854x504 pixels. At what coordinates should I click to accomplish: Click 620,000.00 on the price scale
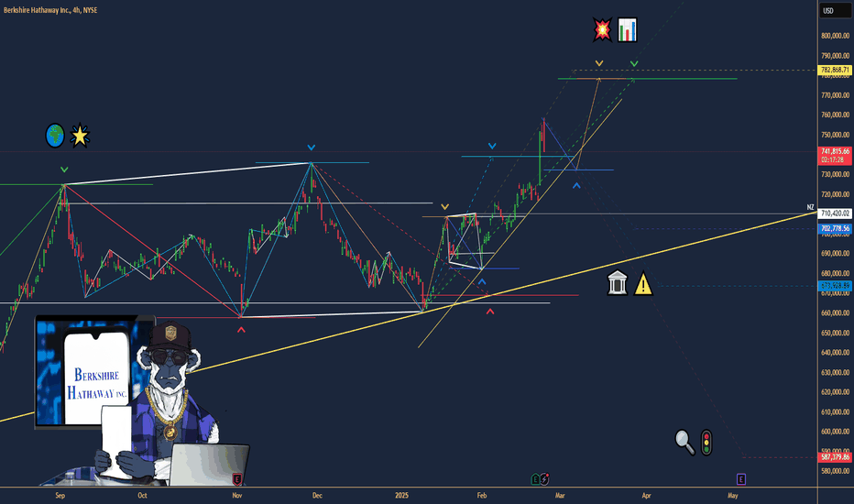tap(835, 392)
